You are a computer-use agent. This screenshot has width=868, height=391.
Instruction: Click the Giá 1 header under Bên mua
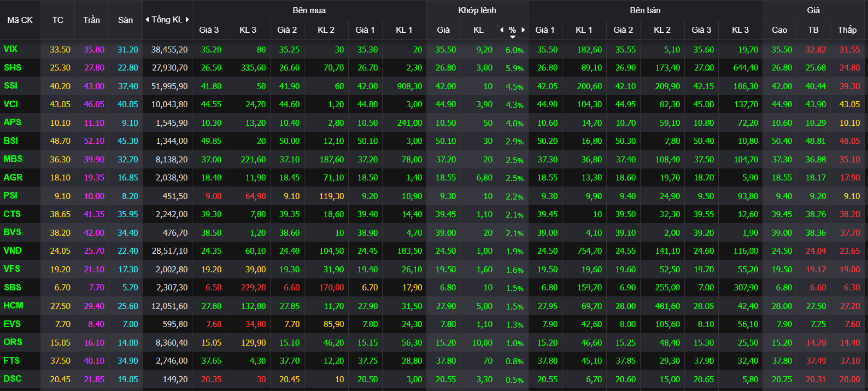pyautogui.click(x=365, y=30)
